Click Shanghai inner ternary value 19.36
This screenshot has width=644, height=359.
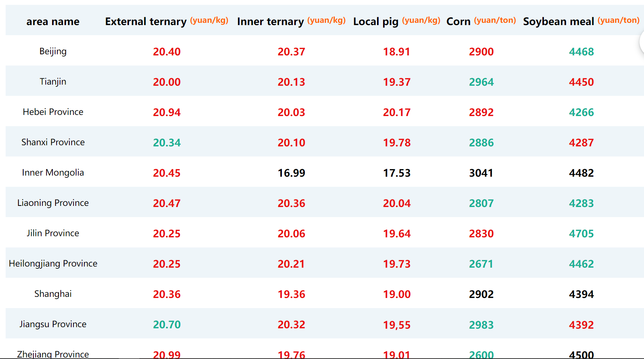[291, 294]
